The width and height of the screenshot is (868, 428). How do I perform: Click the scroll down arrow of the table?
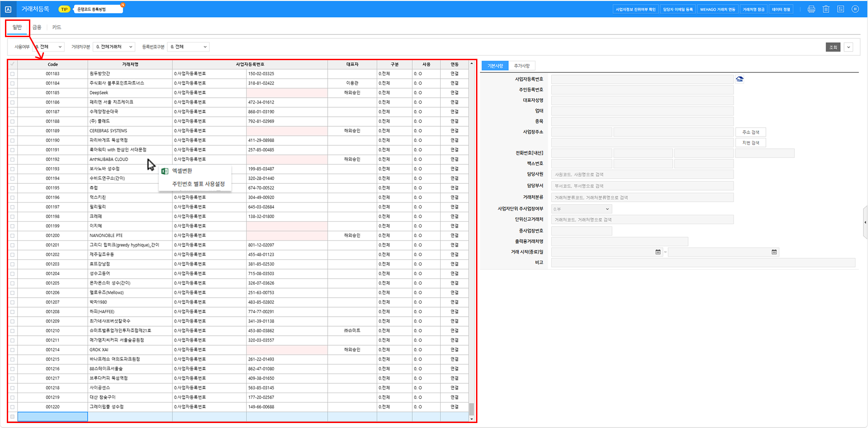[472, 419]
